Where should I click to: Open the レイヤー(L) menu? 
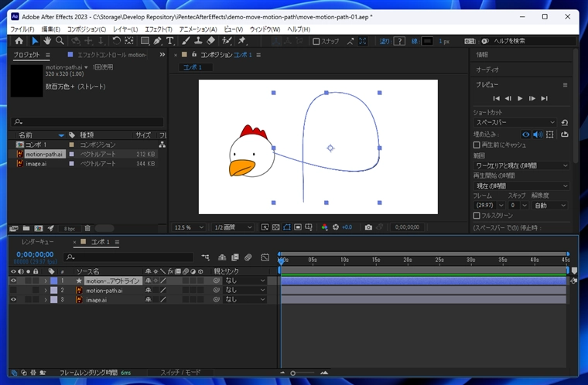pyautogui.click(x=125, y=29)
